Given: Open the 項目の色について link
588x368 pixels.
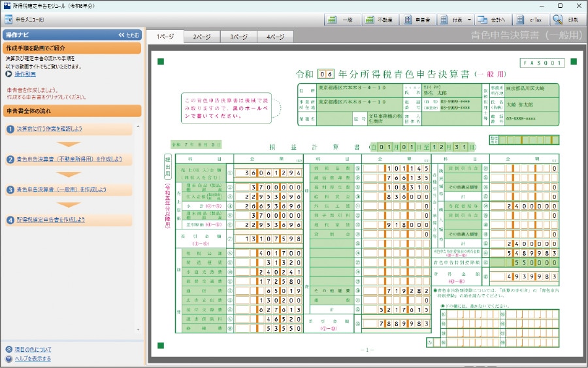Looking at the screenshot, I should point(33,350).
